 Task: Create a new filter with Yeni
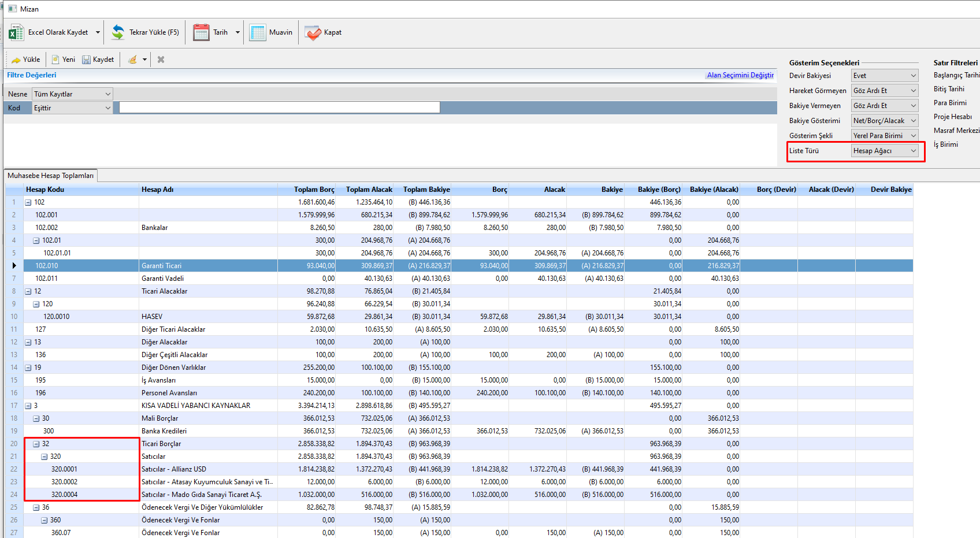(x=64, y=60)
